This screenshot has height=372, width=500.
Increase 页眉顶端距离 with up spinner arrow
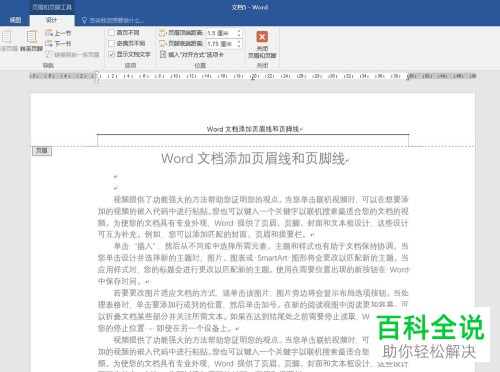pyautogui.click(x=239, y=31)
